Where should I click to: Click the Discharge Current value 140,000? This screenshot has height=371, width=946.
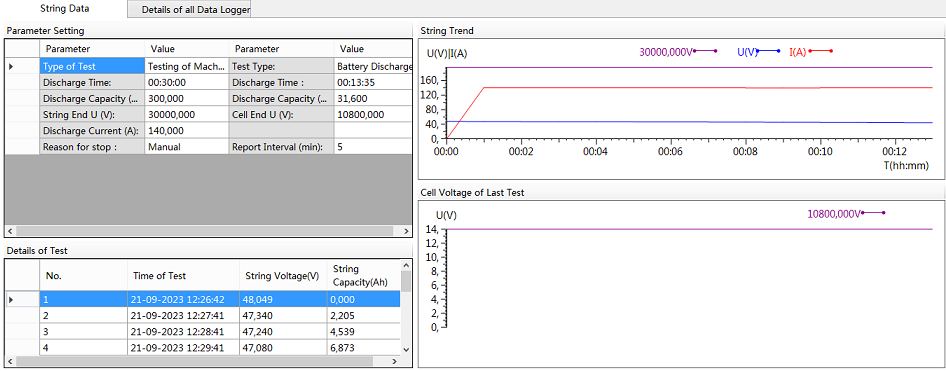point(186,130)
